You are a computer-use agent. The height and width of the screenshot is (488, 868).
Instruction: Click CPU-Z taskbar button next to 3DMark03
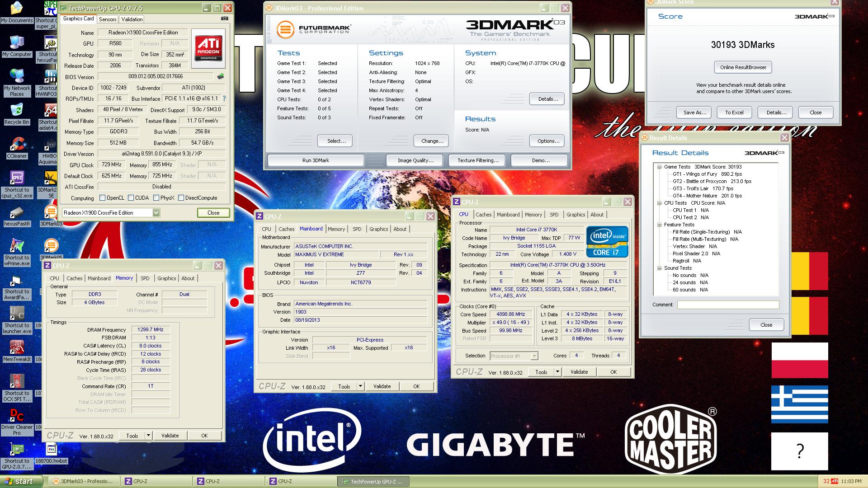156,481
